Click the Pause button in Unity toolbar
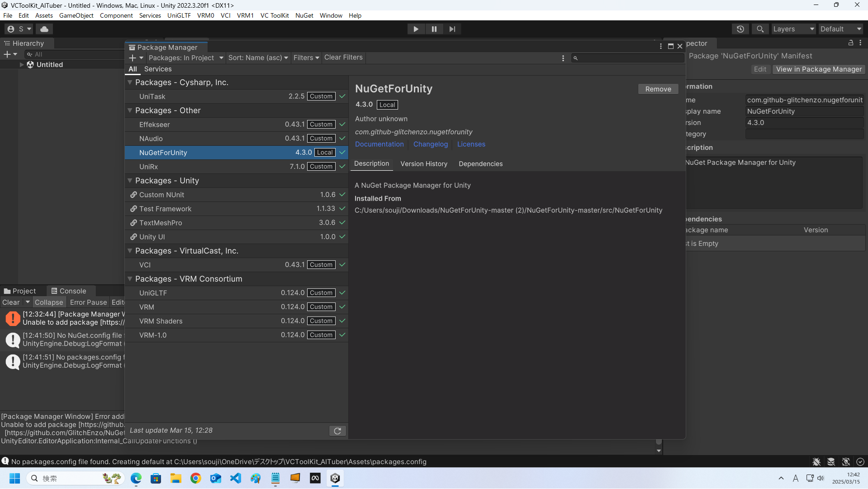The image size is (868, 489). pos(434,29)
